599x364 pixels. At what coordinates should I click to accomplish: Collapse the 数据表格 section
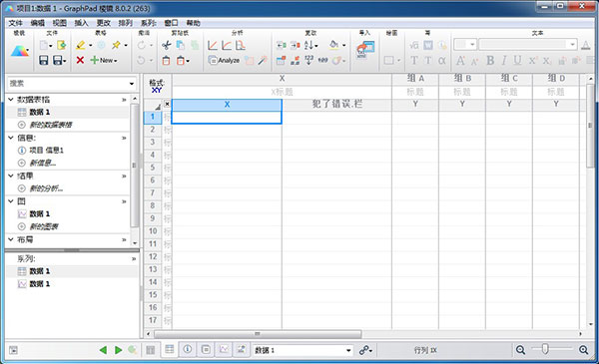click(11, 99)
